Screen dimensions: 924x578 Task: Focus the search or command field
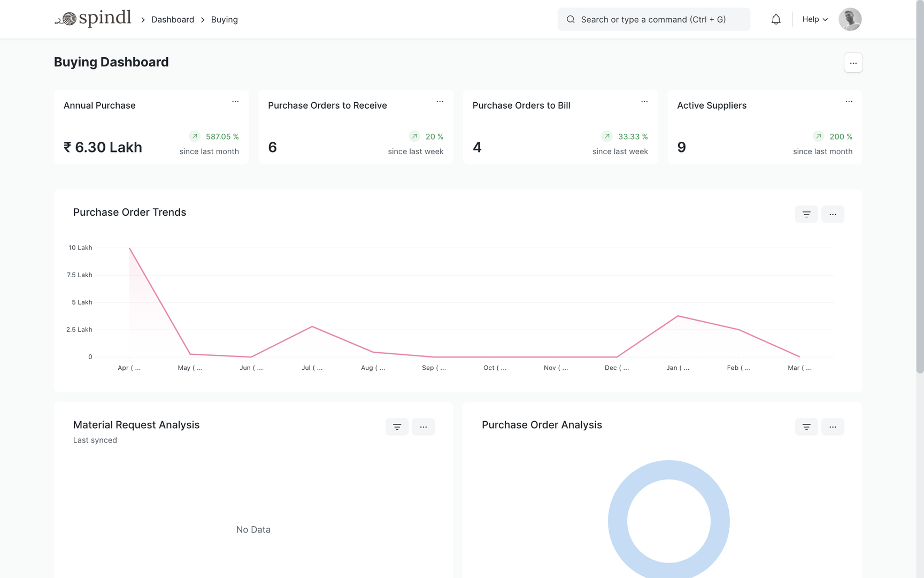click(x=654, y=19)
